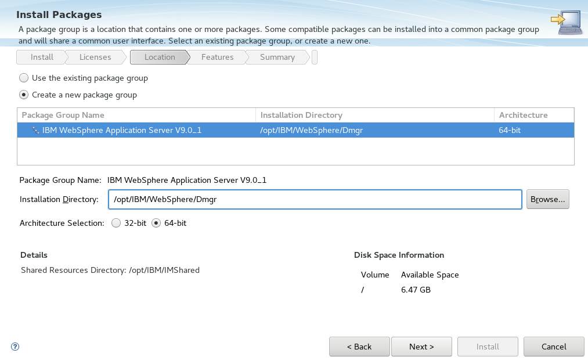Open Browse... for installation directory

click(547, 199)
